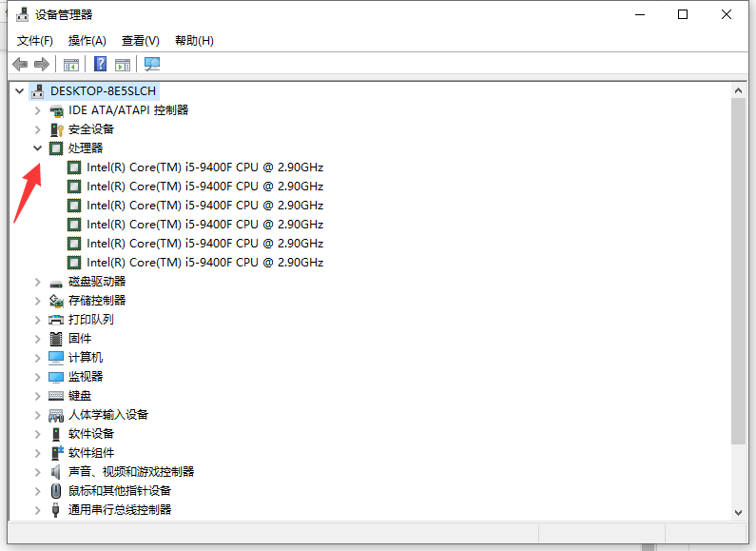
Task: Collapse the DESKTOP-8E5SLCH root node
Action: coord(19,90)
